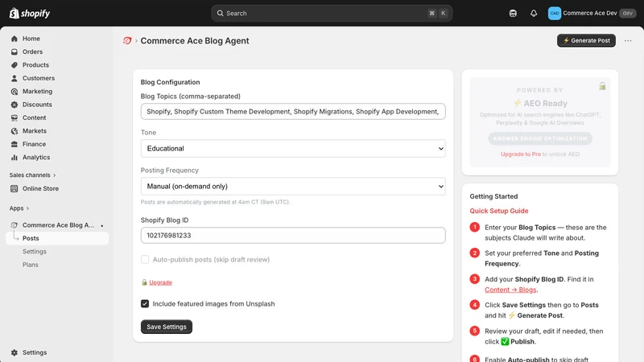Click the top Search bar
644x362 pixels.
coord(332,13)
